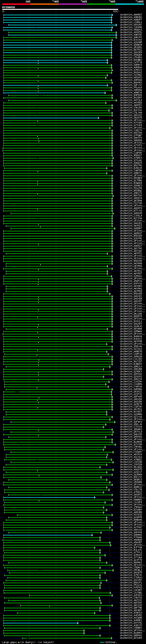Click the query end position 431
The width and height of the screenshot is (146, 644).
[x=115, y=11]
